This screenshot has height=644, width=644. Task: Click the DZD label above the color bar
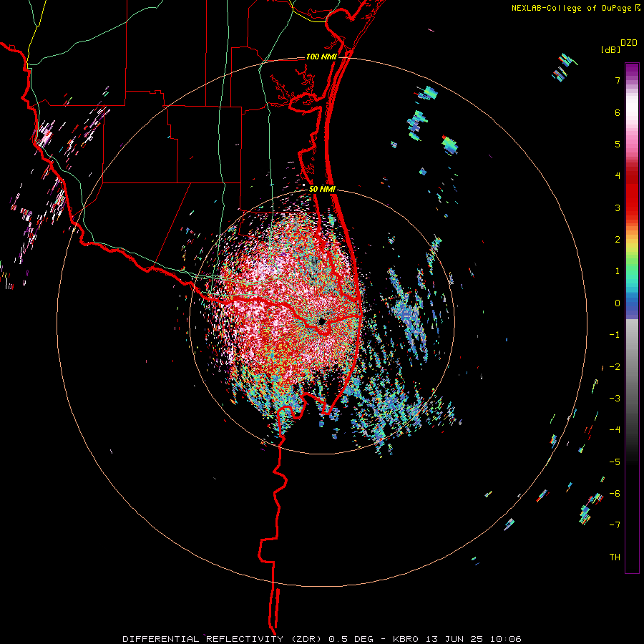tap(629, 43)
